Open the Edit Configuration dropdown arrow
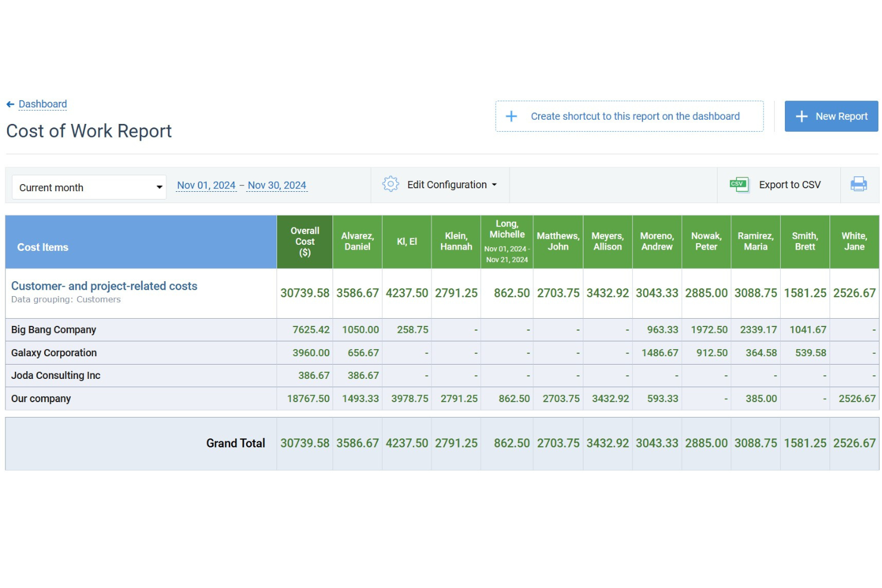The image size is (882, 588). (x=494, y=185)
